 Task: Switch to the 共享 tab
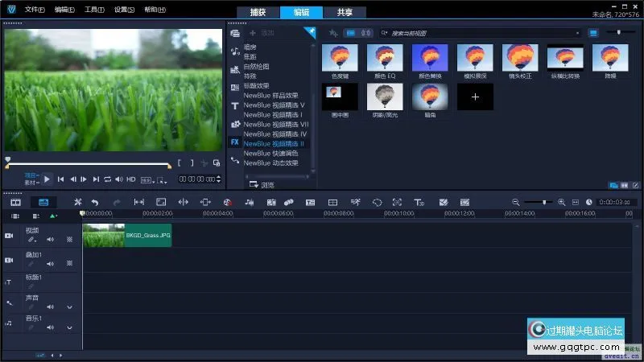(x=345, y=12)
